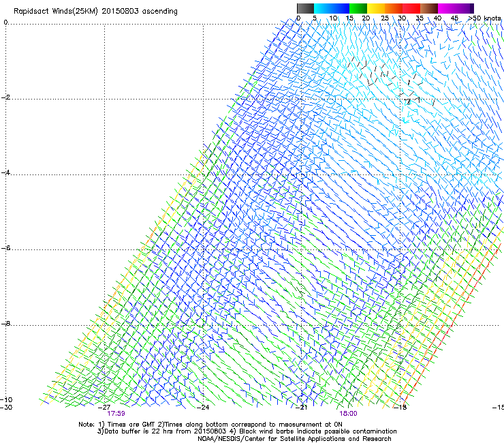Viewport: 504px width, 443px height.
Task: Click the cyan 5-10 knots legend segment
Action: point(323,8)
